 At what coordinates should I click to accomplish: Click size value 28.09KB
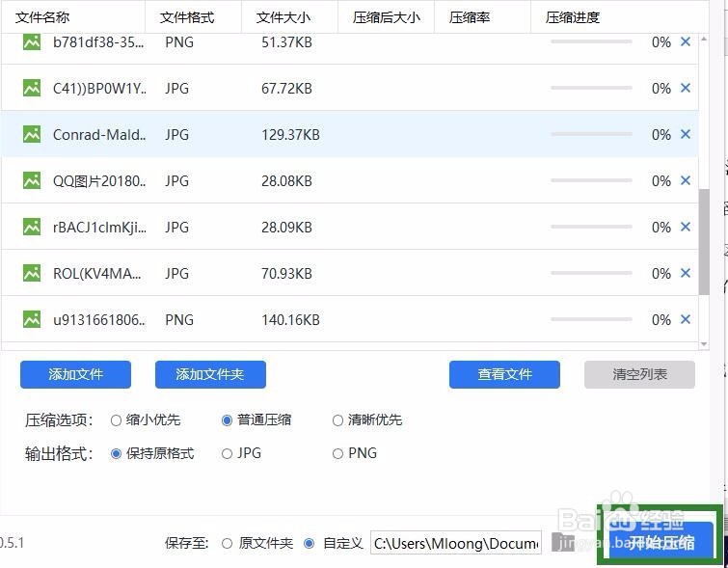click(286, 228)
